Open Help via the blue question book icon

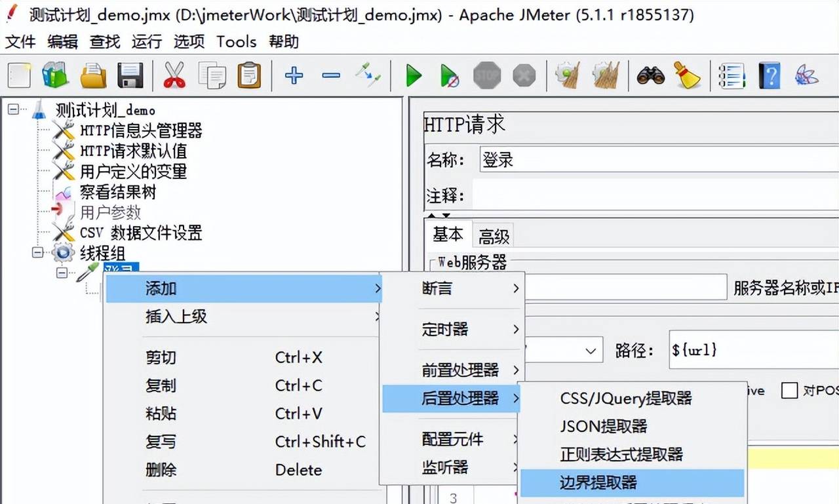click(x=769, y=75)
